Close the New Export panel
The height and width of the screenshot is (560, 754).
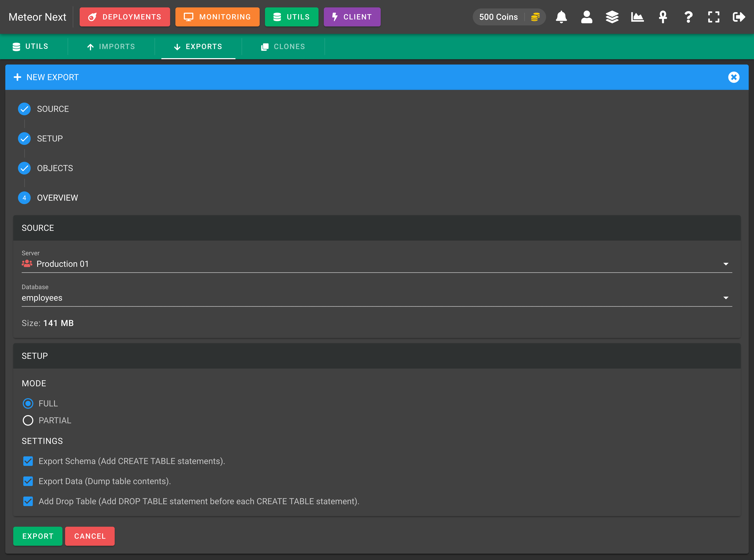[x=734, y=77]
